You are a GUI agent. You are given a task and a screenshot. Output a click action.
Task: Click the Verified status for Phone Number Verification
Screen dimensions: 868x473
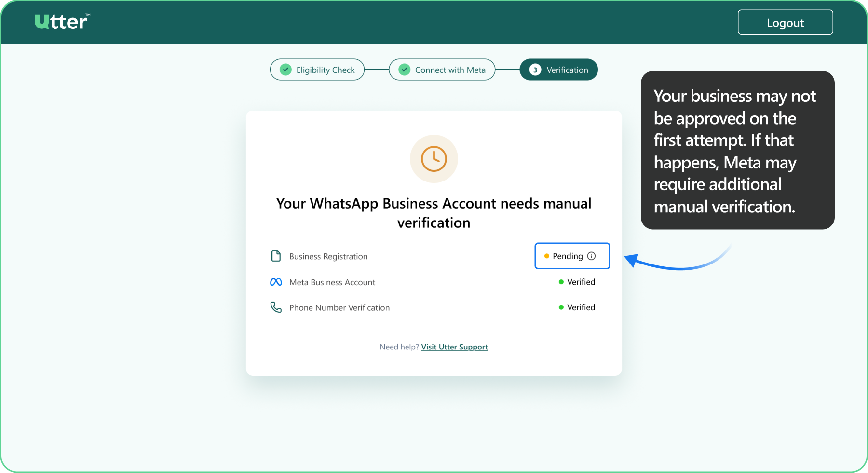(x=577, y=307)
